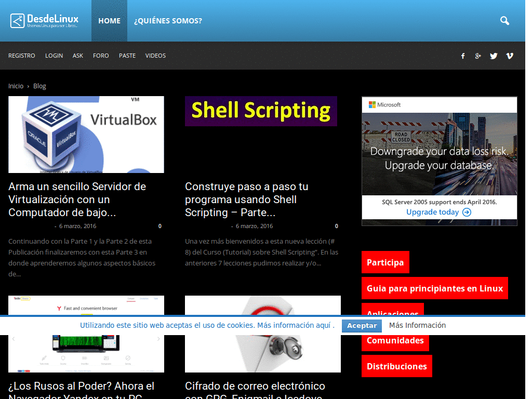Click '6 marzo, 2016' date under VirtualBox article
The image size is (532, 399).
(x=78, y=226)
